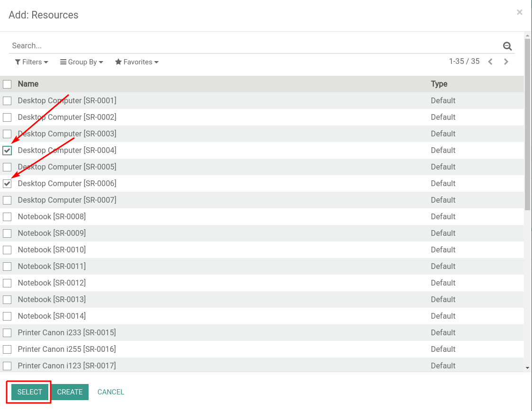Viewport: 532px width, 411px height.
Task: Check Printer Canon i255 [SR-0016] checkbox
Action: pyautogui.click(x=7, y=350)
